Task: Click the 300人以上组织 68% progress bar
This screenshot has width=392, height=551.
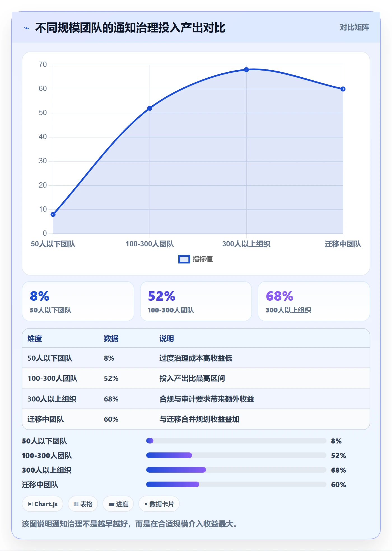Action: click(x=236, y=470)
